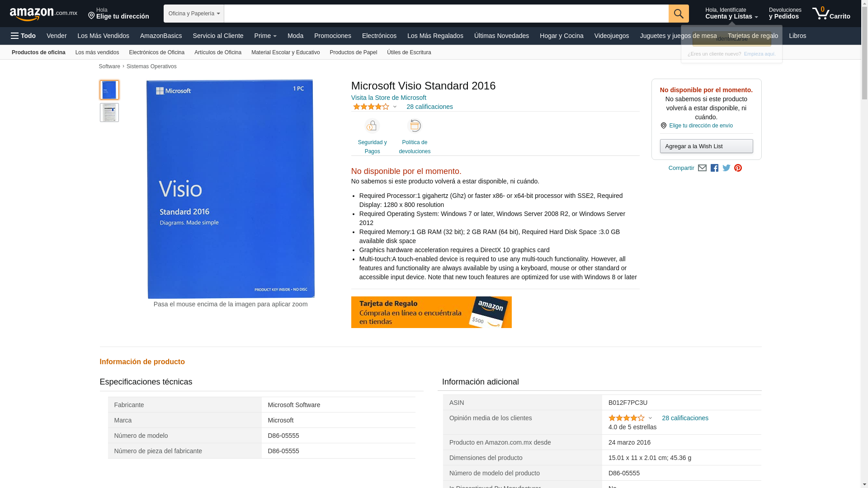The height and width of the screenshot is (488, 868).
Task: Click the search magnifier button
Action: tap(678, 14)
